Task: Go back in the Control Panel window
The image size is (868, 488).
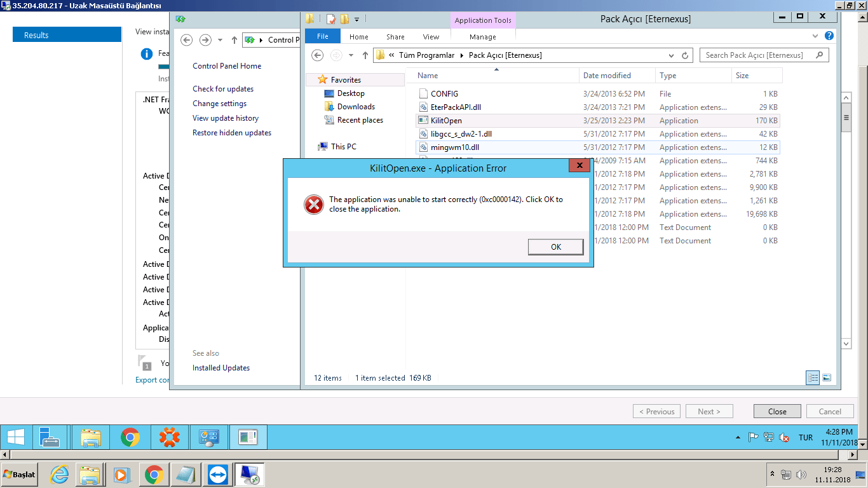Action: (187, 40)
